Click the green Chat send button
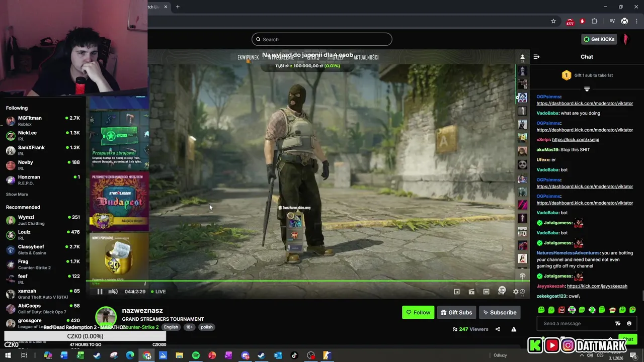 (x=627, y=339)
